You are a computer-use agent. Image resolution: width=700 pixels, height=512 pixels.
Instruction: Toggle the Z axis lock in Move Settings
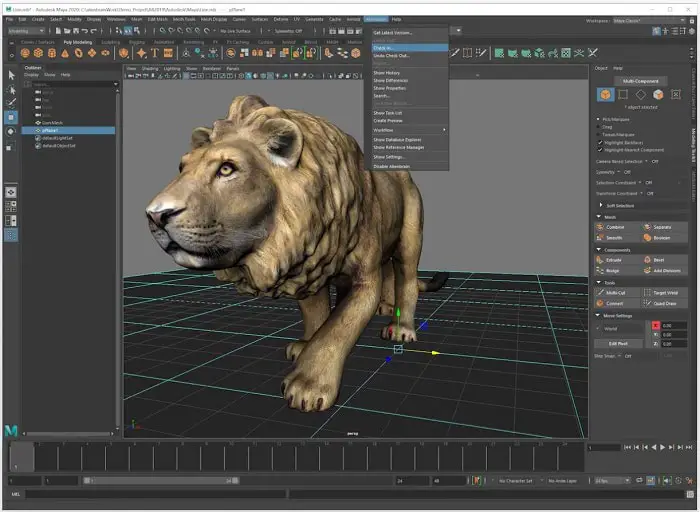click(x=656, y=344)
